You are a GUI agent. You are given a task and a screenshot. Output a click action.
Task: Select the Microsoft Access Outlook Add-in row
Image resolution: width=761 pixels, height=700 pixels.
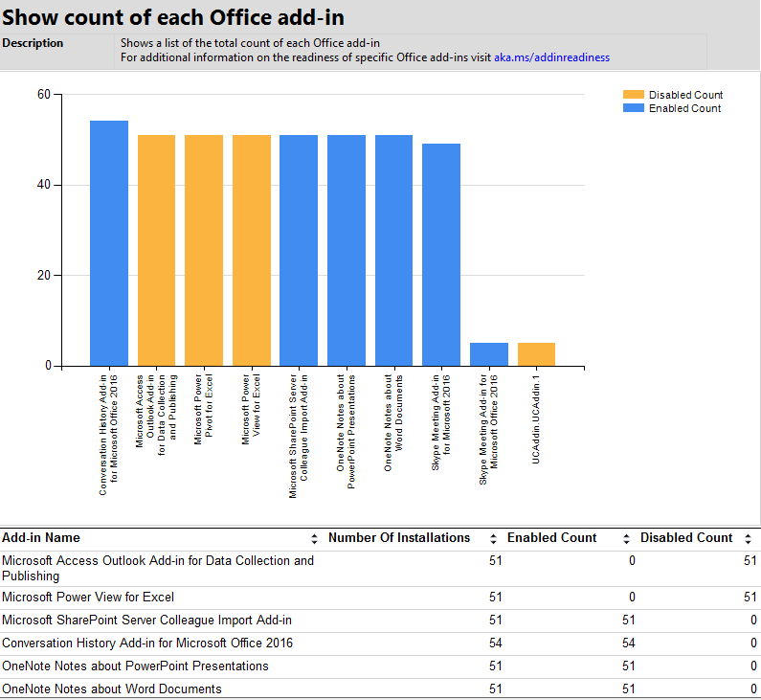click(x=381, y=569)
